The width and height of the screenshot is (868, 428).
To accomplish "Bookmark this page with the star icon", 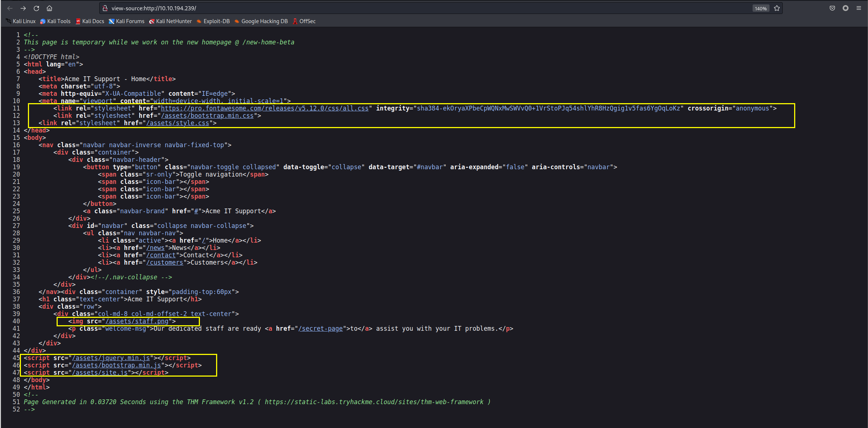I will pyautogui.click(x=777, y=8).
